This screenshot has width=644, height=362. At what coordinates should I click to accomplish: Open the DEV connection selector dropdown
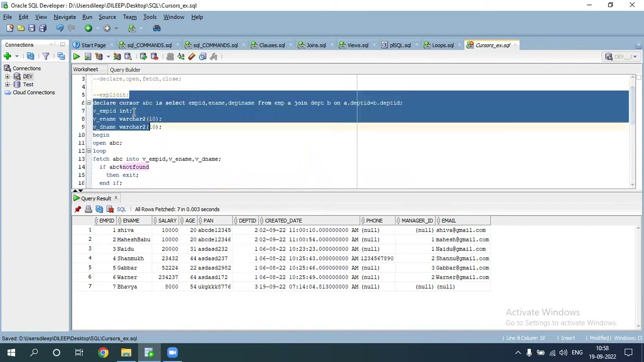coord(622,57)
